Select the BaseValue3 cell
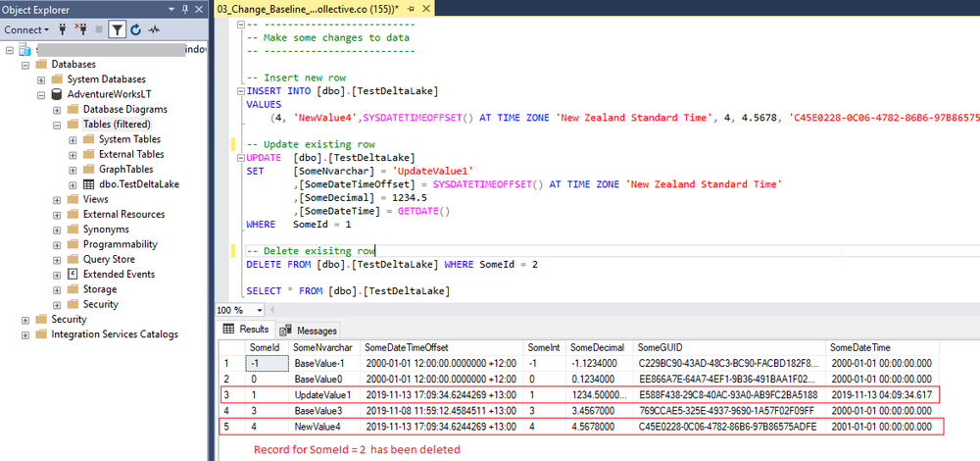This screenshot has height=461, width=980. point(323,411)
